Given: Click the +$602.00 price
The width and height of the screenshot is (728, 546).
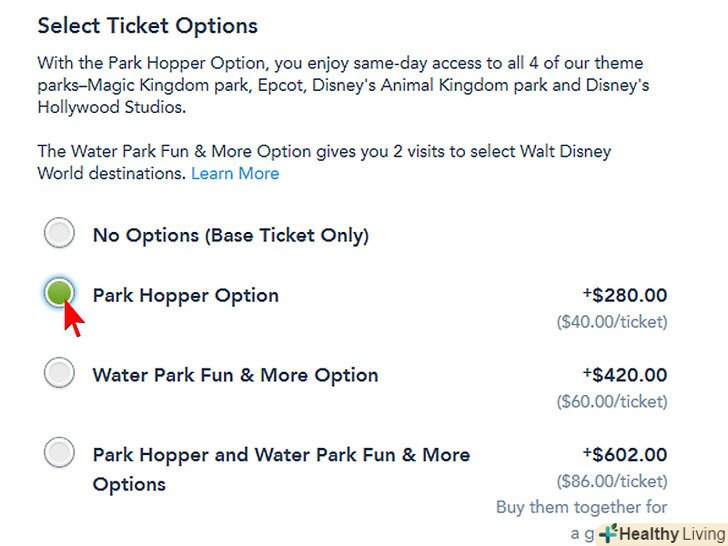Looking at the screenshot, I should [625, 455].
